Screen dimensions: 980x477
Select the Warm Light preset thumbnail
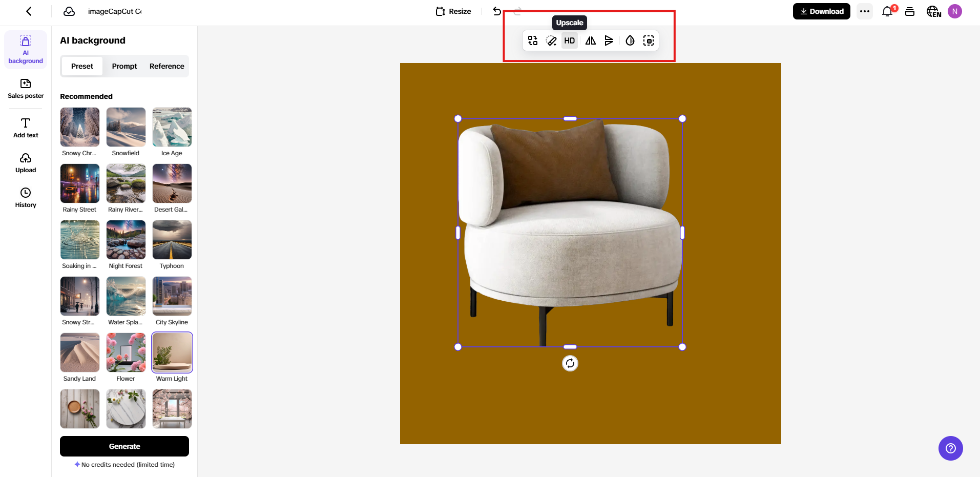(172, 352)
